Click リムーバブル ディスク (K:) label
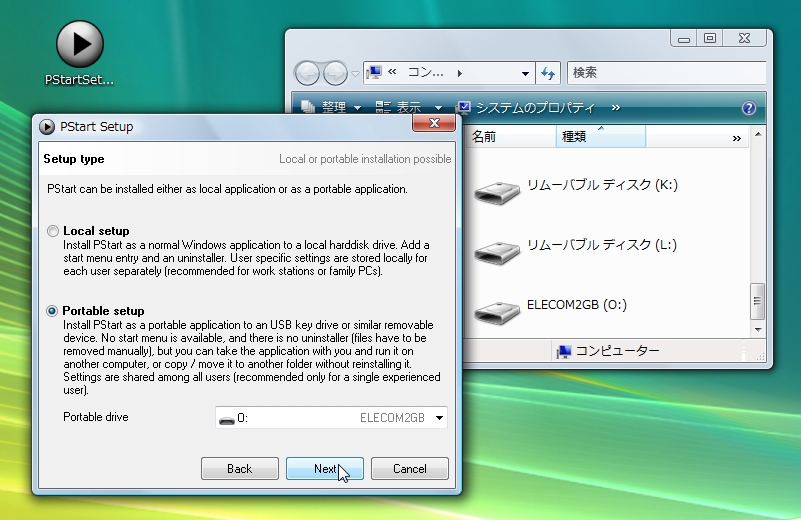 pyautogui.click(x=602, y=184)
